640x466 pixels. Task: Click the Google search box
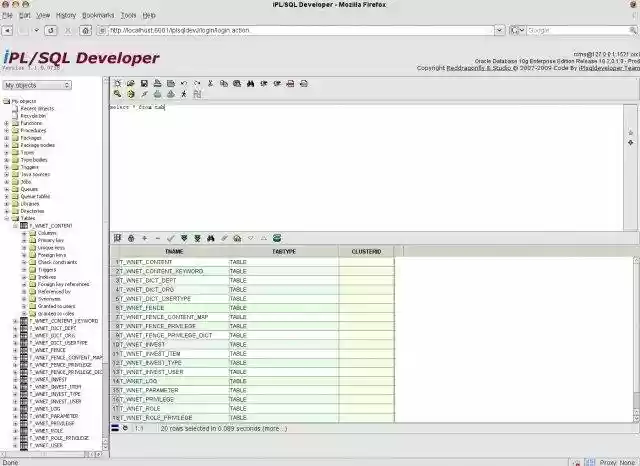(x=578, y=30)
